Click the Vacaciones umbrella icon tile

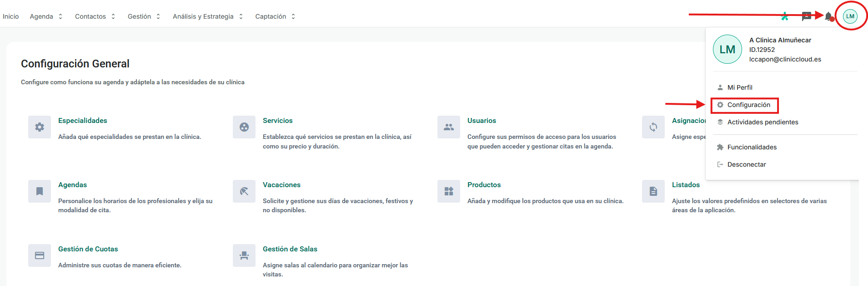[x=244, y=191]
